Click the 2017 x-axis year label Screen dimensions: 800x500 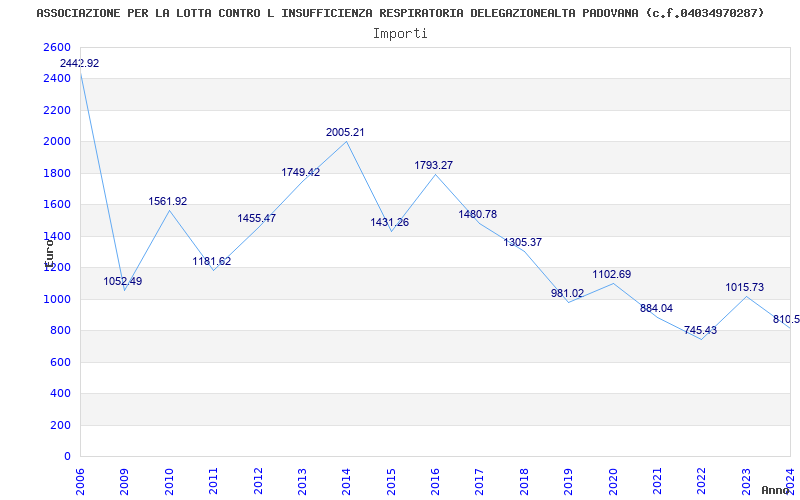pos(480,481)
